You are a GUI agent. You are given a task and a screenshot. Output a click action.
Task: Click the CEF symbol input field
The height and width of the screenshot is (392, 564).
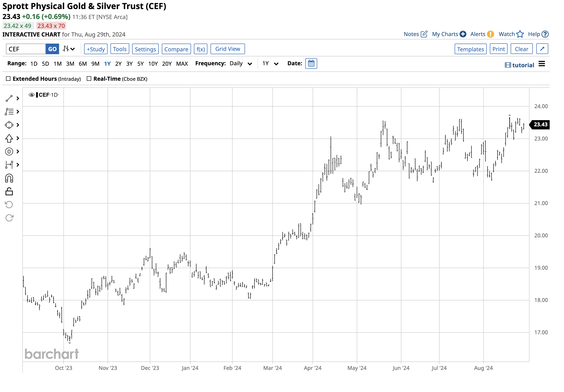click(25, 49)
